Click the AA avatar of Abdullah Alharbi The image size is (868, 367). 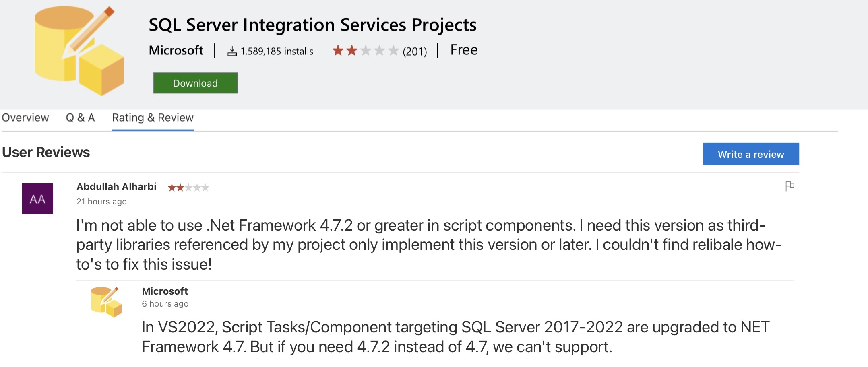(x=37, y=198)
